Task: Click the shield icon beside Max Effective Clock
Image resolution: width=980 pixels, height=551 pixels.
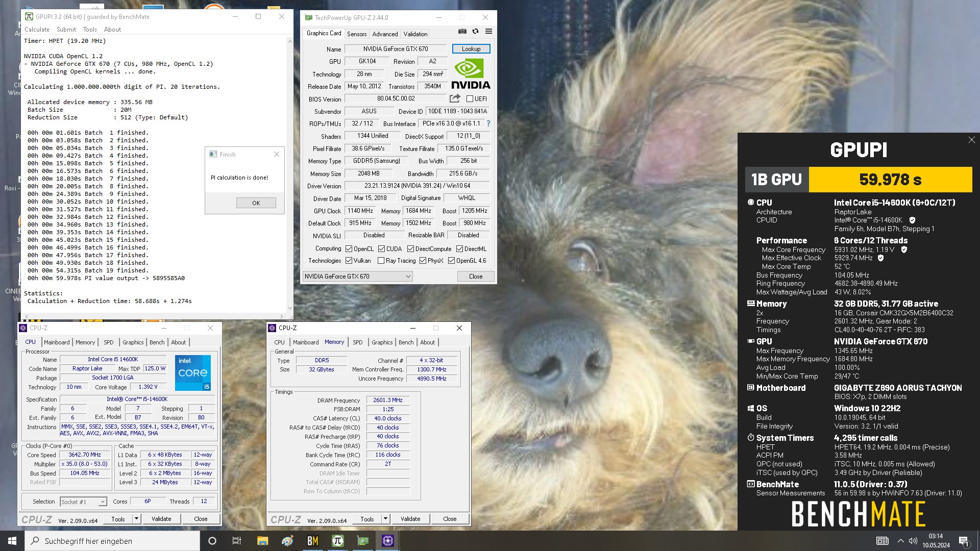Action: point(880,258)
